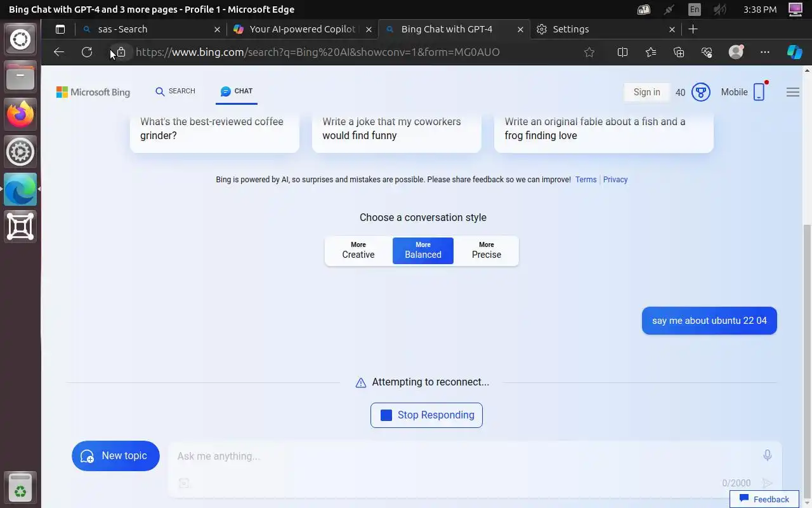Screen dimensions: 812x508
Task: Click the 'say me about ubuntu 22 04' message
Action: (x=709, y=321)
